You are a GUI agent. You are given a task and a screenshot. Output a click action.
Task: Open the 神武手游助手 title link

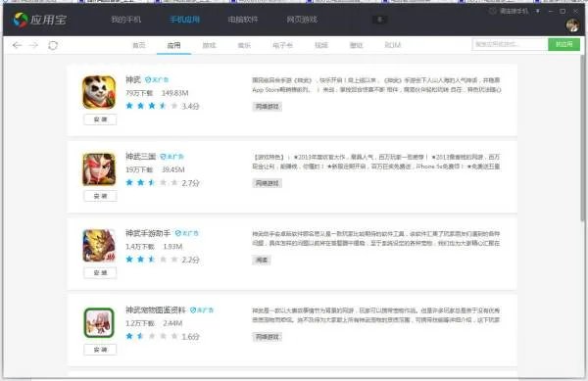click(x=148, y=233)
